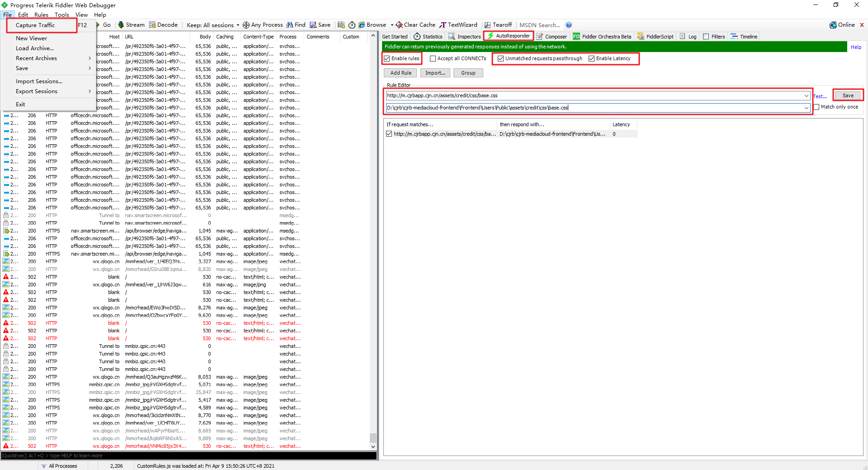This screenshot has width=868, height=470.
Task: Click the session list scrollbar thumb
Action: point(373,438)
